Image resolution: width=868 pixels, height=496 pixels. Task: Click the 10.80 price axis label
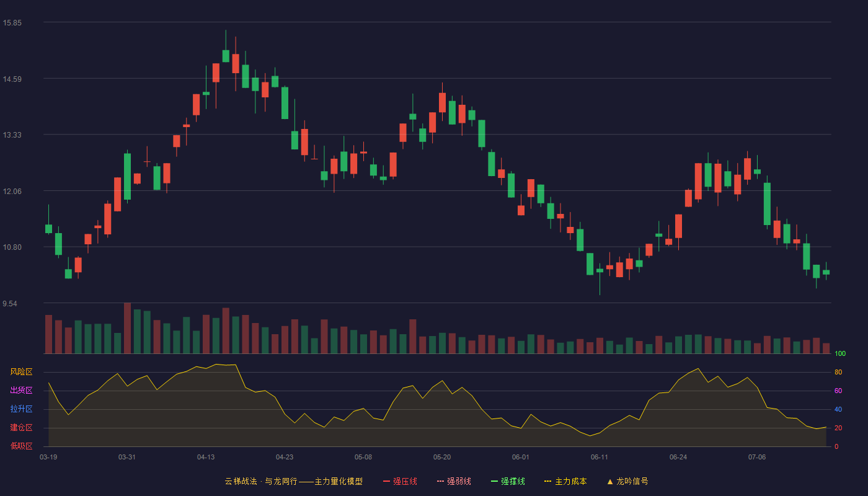(12, 247)
